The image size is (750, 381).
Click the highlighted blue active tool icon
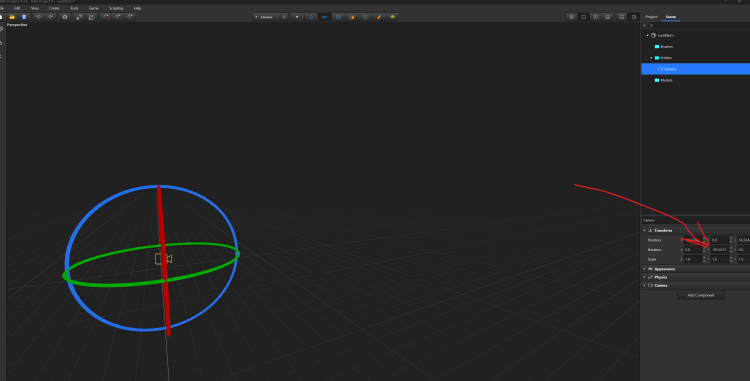coord(324,17)
